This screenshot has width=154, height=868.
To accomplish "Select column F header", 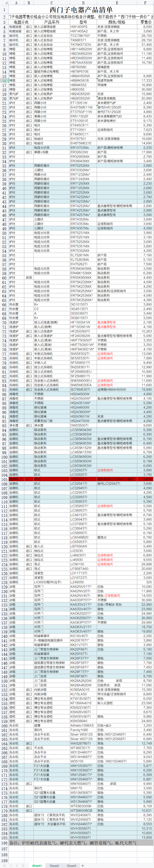I will coord(145,3).
